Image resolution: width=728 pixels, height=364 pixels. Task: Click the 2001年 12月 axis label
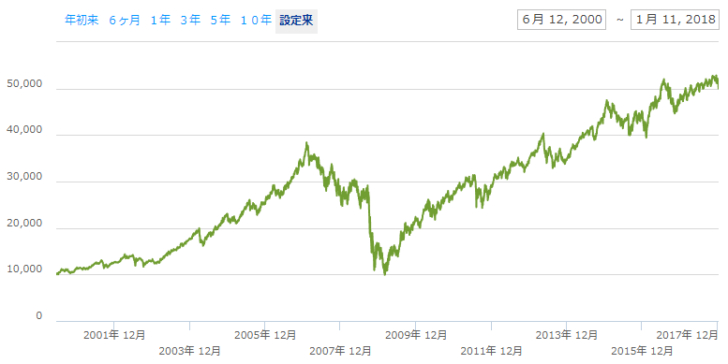[x=114, y=335]
